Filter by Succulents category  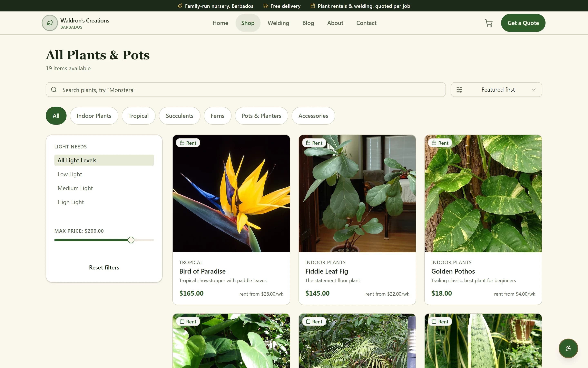pyautogui.click(x=179, y=116)
